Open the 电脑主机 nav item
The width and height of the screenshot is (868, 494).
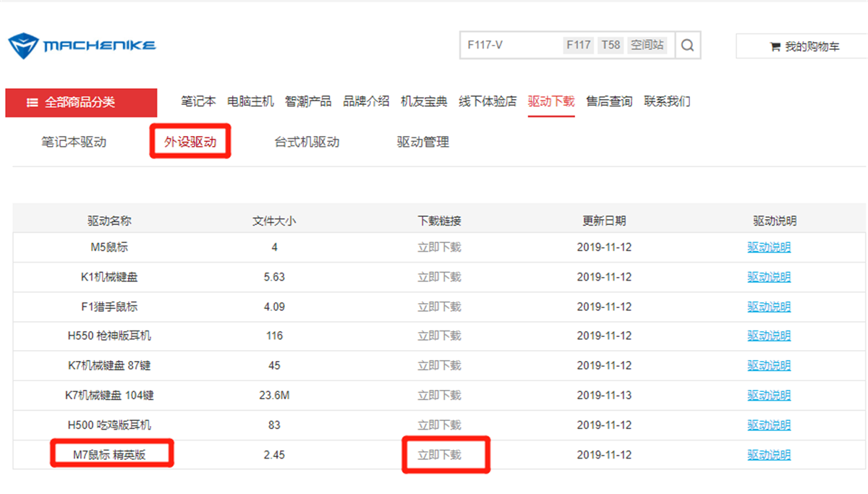[250, 101]
